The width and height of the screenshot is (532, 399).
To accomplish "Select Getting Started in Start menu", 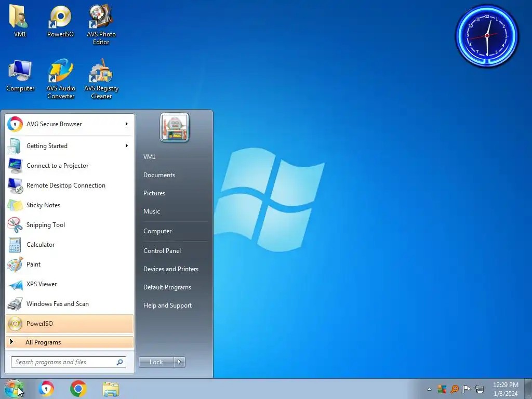I will [x=70, y=146].
